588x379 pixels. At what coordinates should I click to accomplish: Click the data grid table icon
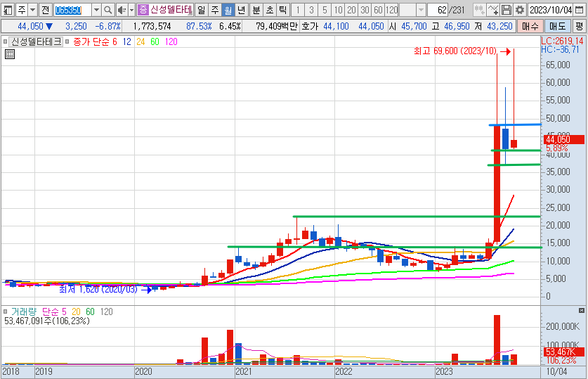click(10, 54)
